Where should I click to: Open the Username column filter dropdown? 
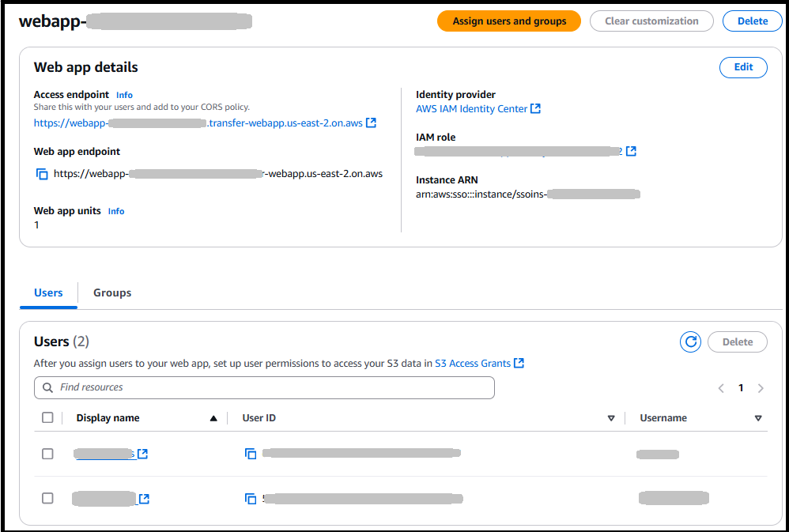coord(759,417)
